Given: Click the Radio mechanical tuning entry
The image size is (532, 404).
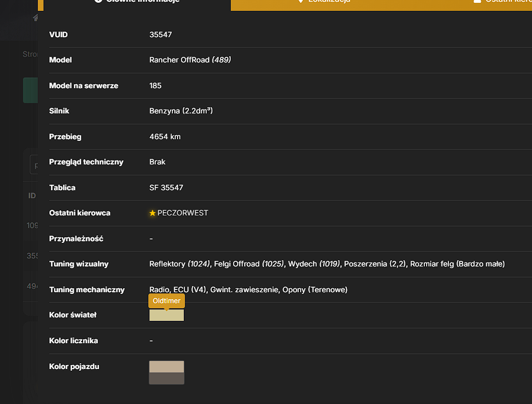Looking at the screenshot, I should [x=159, y=289].
